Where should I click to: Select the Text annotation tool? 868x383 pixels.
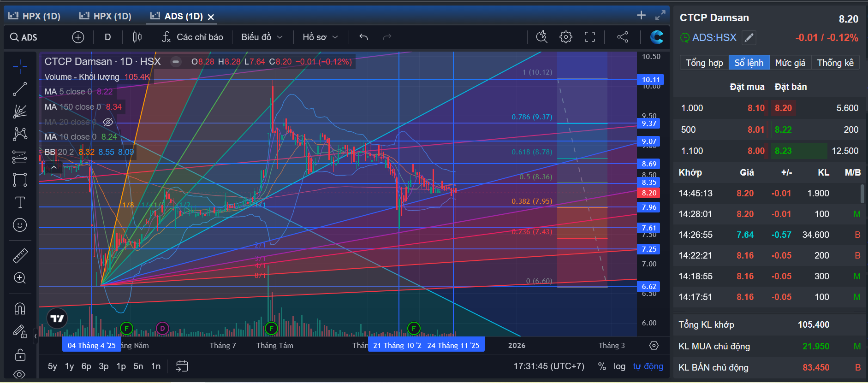click(x=20, y=202)
